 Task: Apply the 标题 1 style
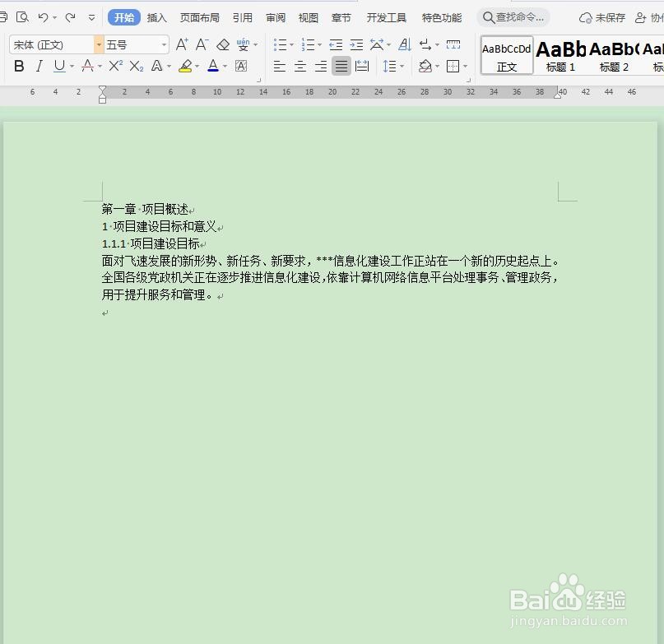[560, 55]
